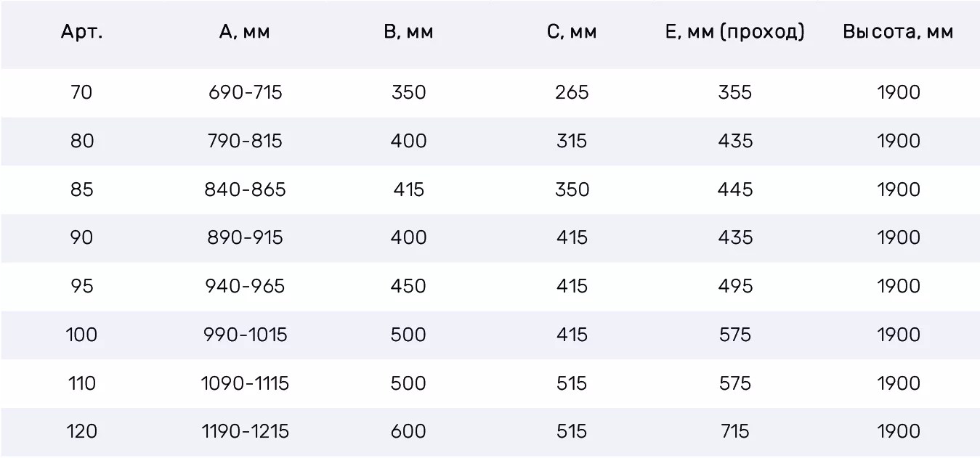Click the passage value 495 cell
980x458 pixels.
[x=735, y=286]
